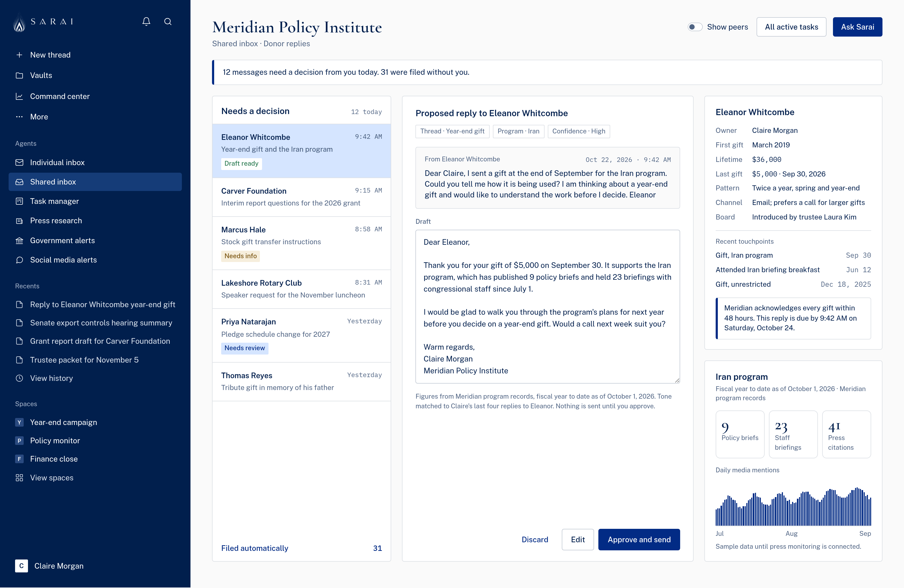
Task: Open Individual inbox envelope icon
Action: click(x=19, y=162)
